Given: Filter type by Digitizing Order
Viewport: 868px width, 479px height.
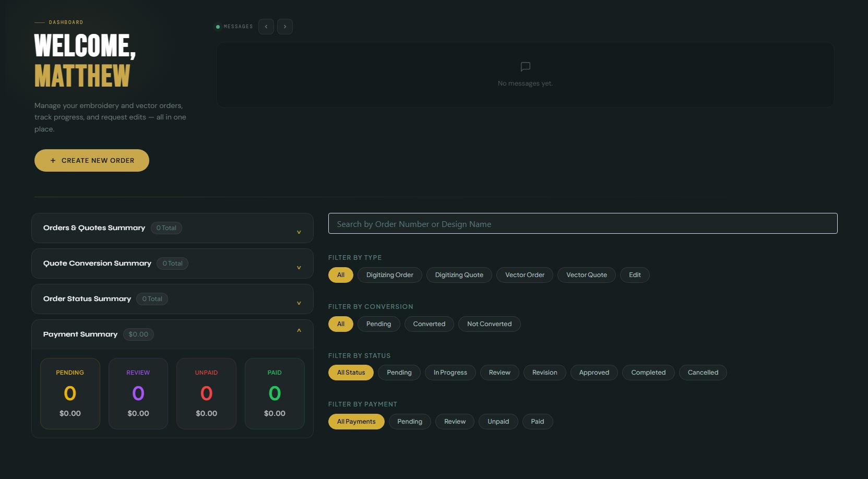Looking at the screenshot, I should point(389,275).
